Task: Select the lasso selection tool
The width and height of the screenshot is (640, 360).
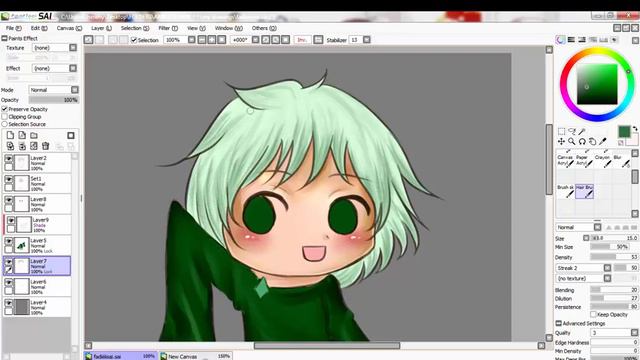Action: pyautogui.click(x=572, y=131)
